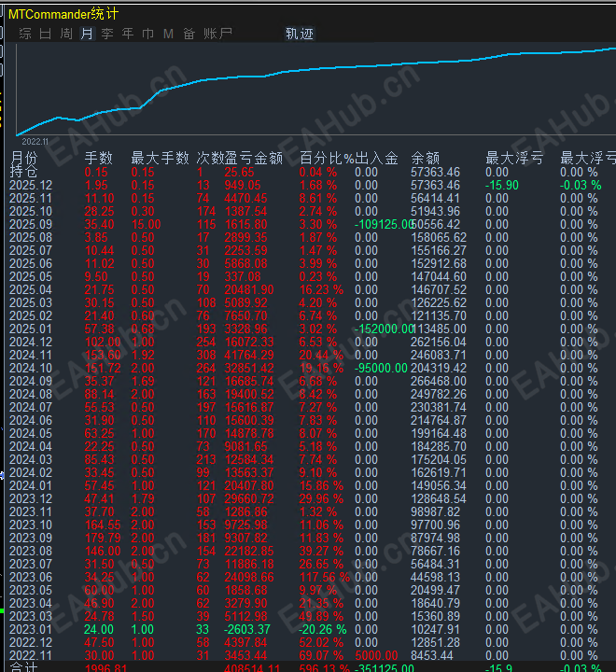This screenshot has height=672, width=616.
Task: Select the 2025.04 month row
Action: (308, 289)
